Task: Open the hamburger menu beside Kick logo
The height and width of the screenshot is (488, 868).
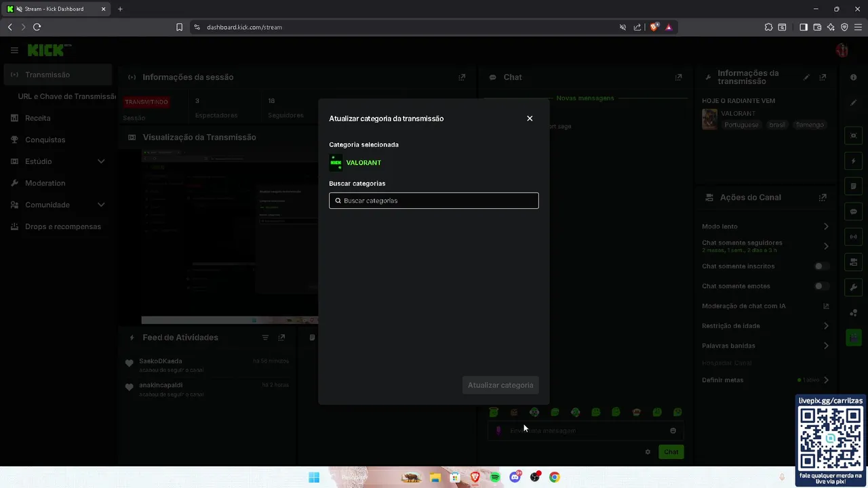Action: pyautogui.click(x=14, y=50)
